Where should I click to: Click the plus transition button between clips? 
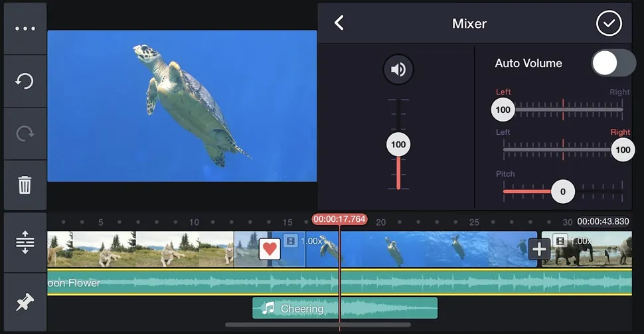(x=539, y=250)
